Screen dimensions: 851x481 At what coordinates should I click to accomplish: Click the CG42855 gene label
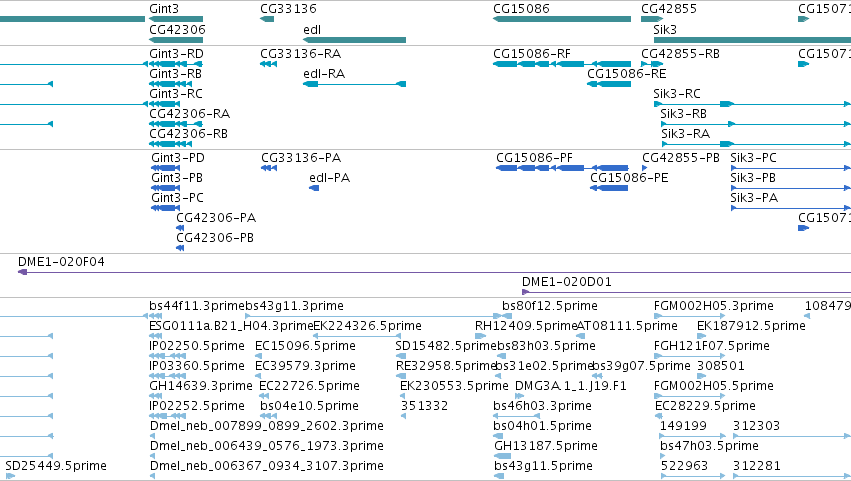669,9
